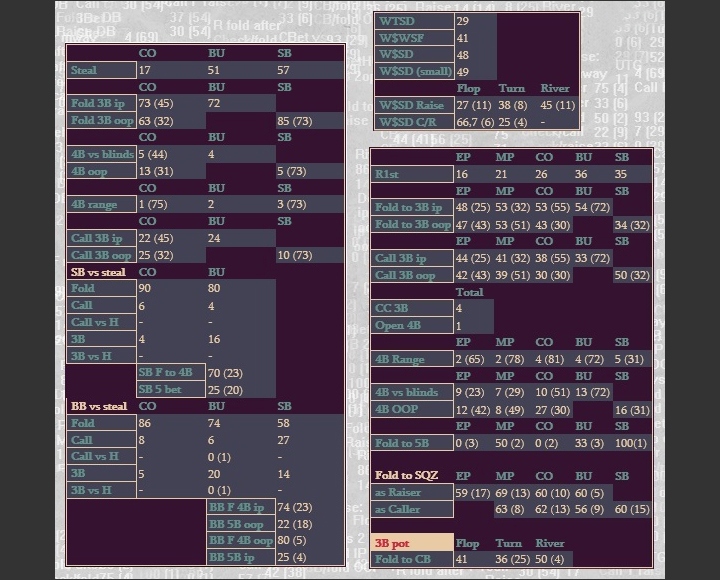Select the W$SD (small) label
The width and height of the screenshot is (720, 580).
point(413,72)
